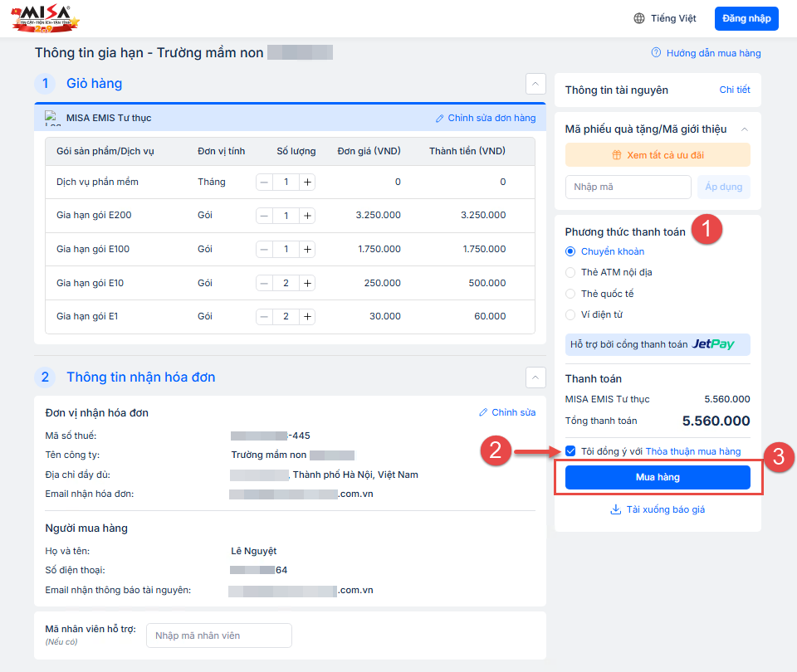Toggle the Tôi đồng ý với checkbox

(x=570, y=451)
